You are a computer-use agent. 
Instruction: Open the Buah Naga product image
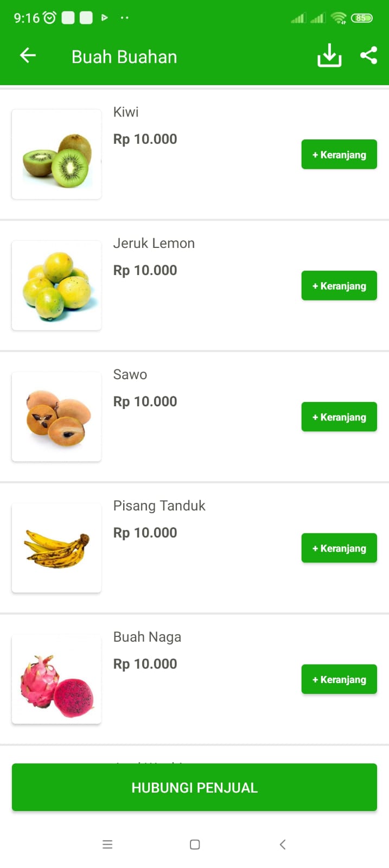coord(56,680)
